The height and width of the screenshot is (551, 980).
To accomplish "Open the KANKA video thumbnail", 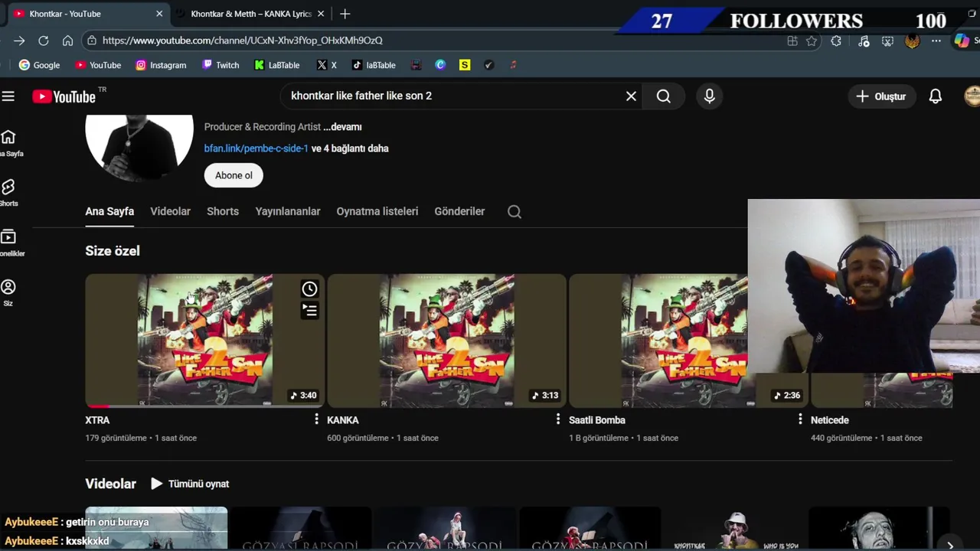I will click(x=447, y=341).
